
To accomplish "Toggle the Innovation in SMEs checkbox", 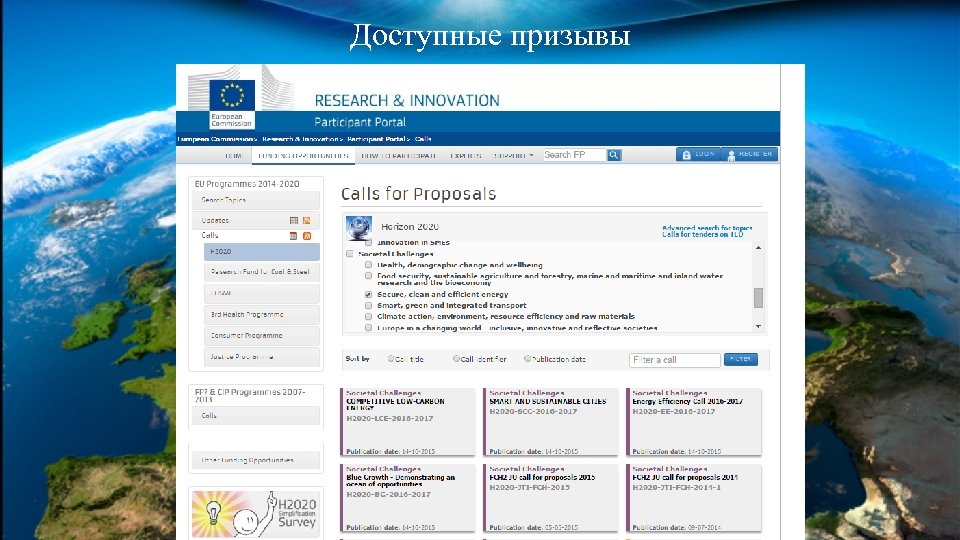I will [x=369, y=243].
